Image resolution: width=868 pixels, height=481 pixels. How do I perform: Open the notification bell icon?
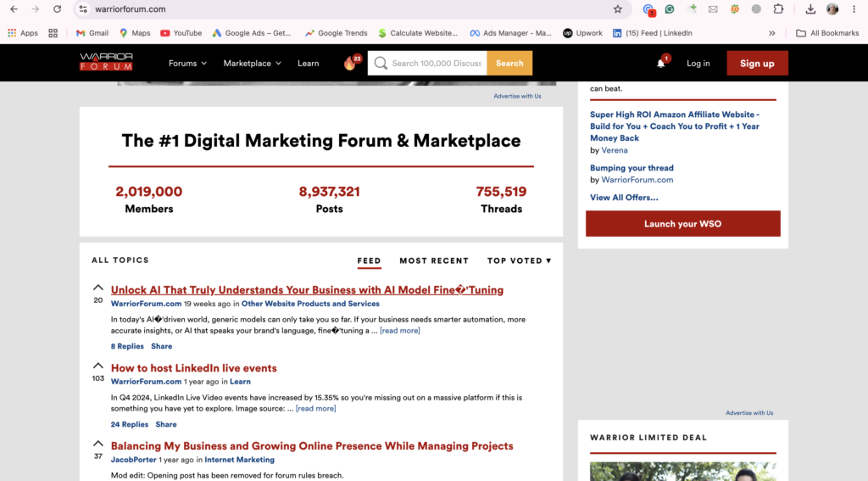[x=661, y=63]
